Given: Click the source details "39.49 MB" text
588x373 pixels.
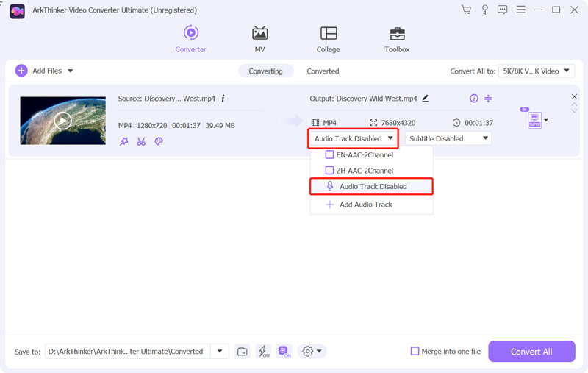Looking at the screenshot, I should 220,125.
